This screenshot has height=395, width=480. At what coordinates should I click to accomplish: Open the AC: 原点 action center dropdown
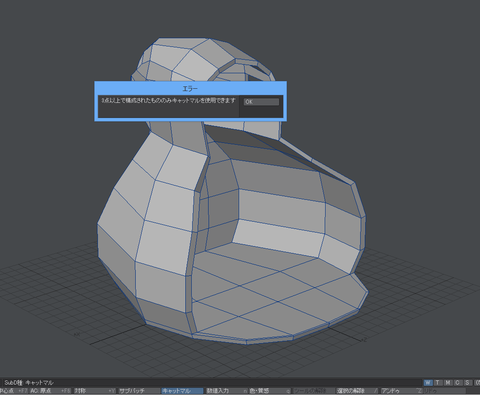pyautogui.click(x=50, y=391)
